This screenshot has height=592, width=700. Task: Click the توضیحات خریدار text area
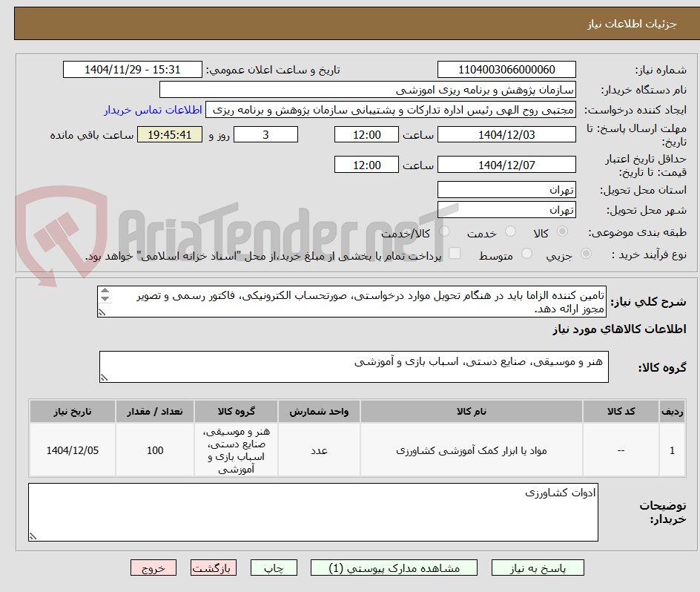pos(313,512)
